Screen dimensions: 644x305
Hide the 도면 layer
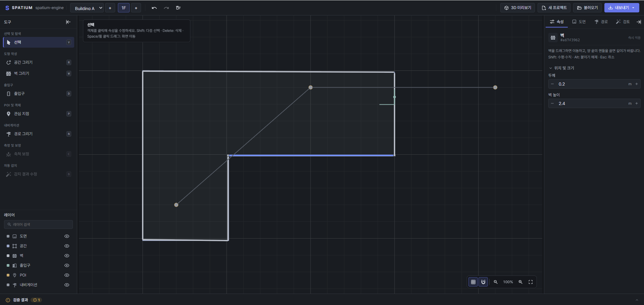pyautogui.click(x=67, y=236)
